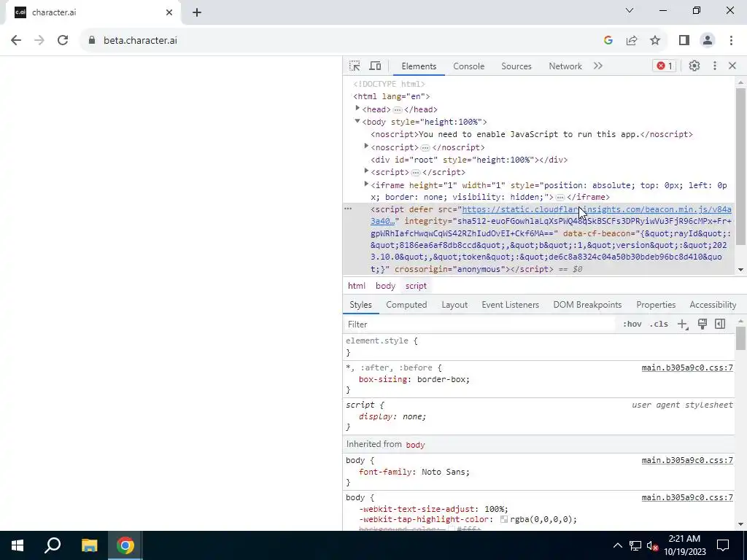The image size is (747, 560).
Task: Select the div id root element
Action: [x=469, y=160]
